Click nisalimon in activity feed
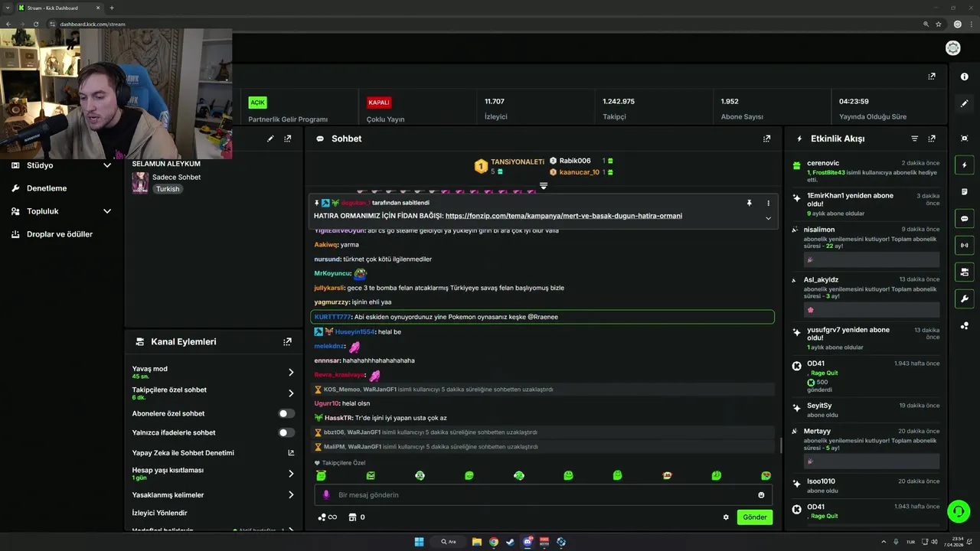 tap(819, 230)
